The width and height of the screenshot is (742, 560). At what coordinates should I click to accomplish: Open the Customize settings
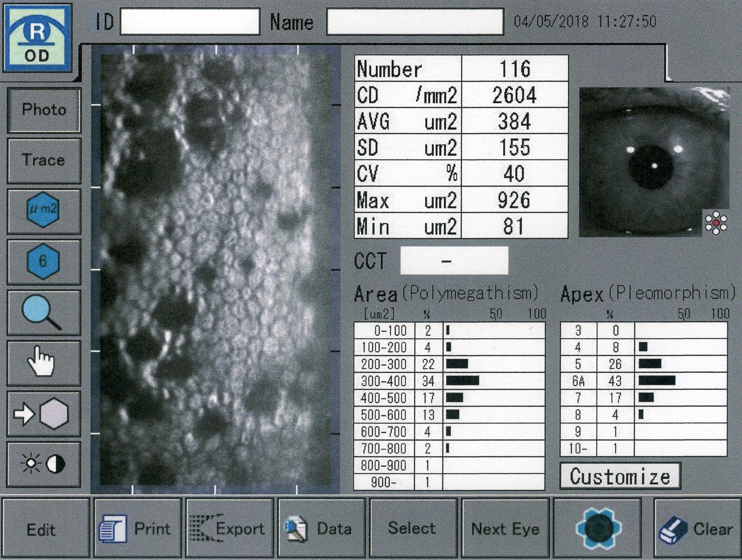[620, 476]
